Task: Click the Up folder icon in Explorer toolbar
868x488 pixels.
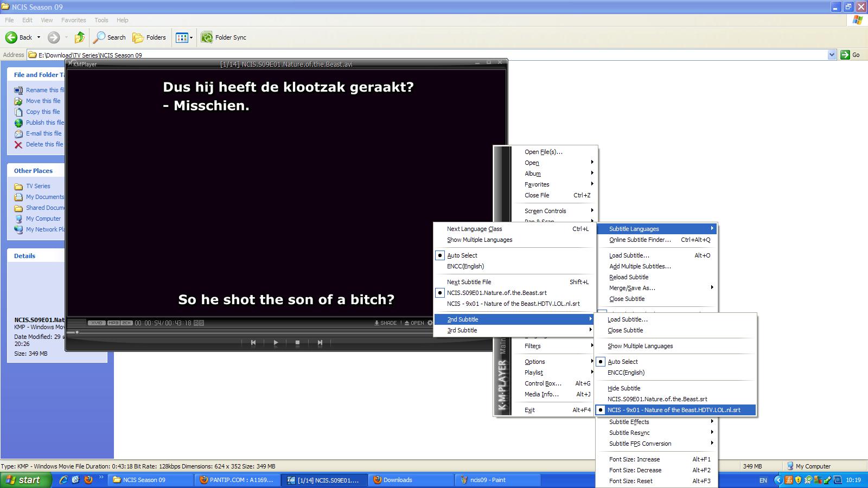Action: coord(80,37)
